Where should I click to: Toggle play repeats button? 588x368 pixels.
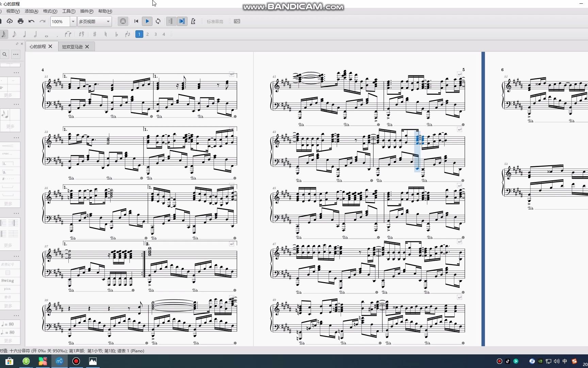click(x=171, y=21)
